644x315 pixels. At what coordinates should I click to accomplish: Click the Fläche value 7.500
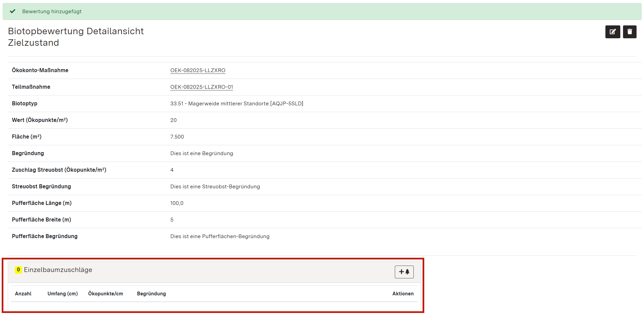[x=177, y=137]
